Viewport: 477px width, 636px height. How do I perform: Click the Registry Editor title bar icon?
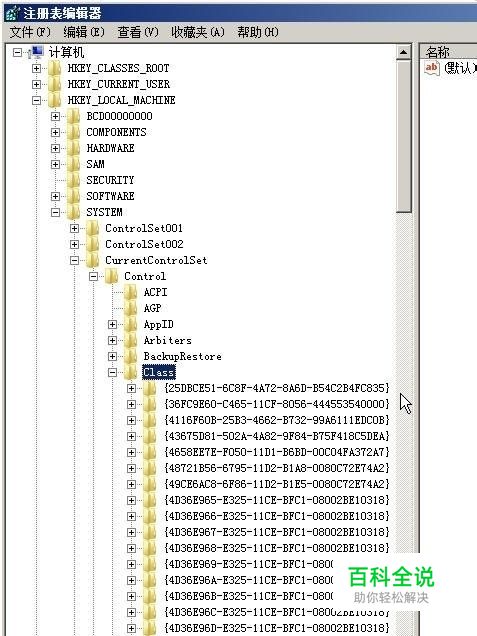(x=13, y=13)
